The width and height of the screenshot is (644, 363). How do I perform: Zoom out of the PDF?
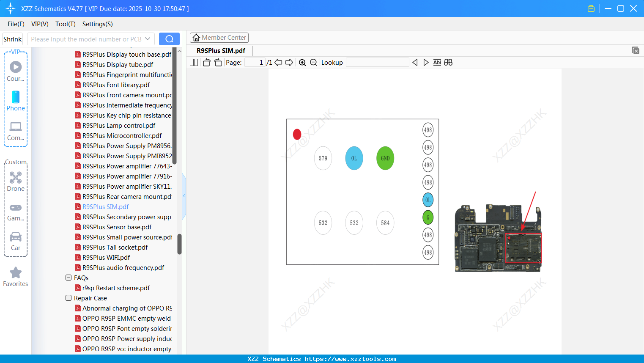313,63
